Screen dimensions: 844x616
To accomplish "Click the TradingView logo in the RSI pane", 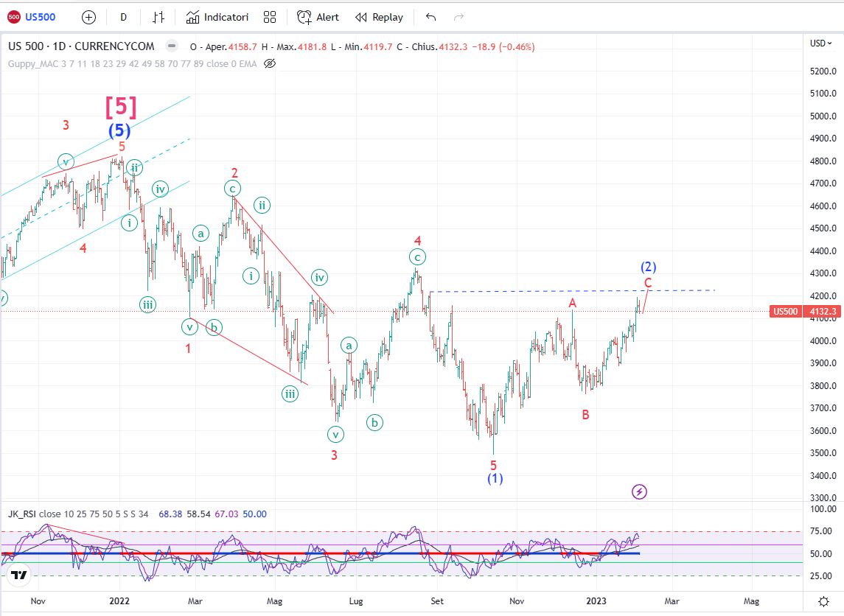I will pos(19,575).
